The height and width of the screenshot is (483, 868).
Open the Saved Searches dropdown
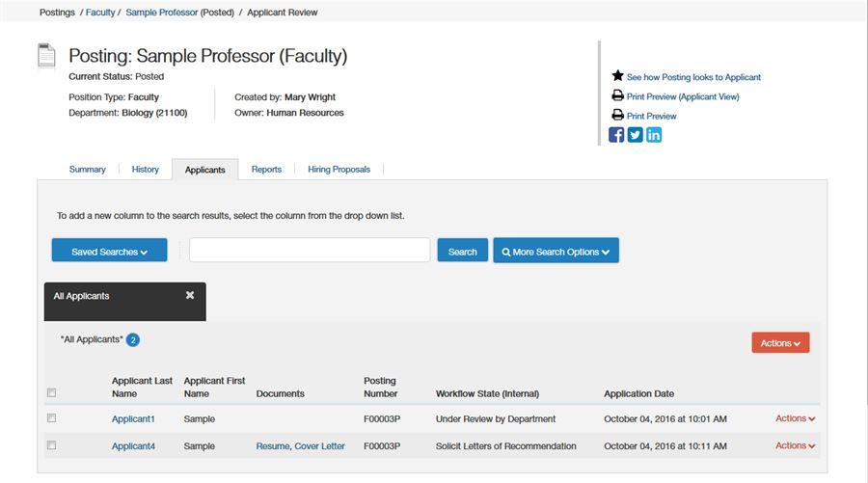pos(109,252)
